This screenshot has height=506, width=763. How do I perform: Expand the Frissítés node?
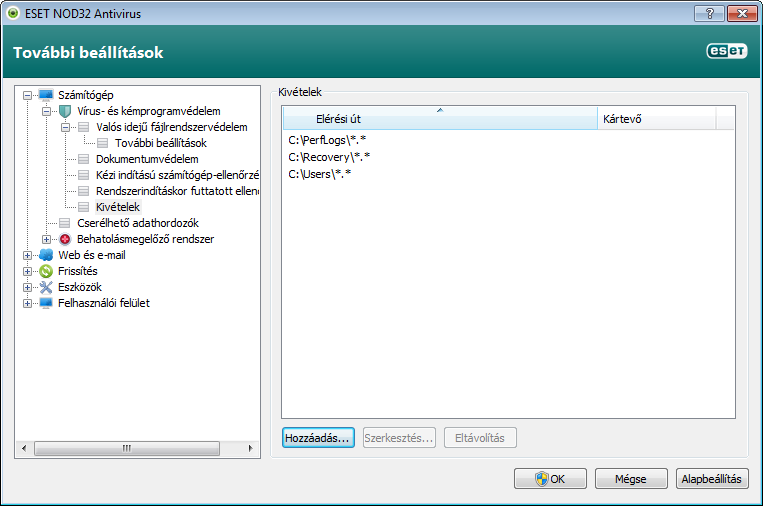pyautogui.click(x=28, y=271)
